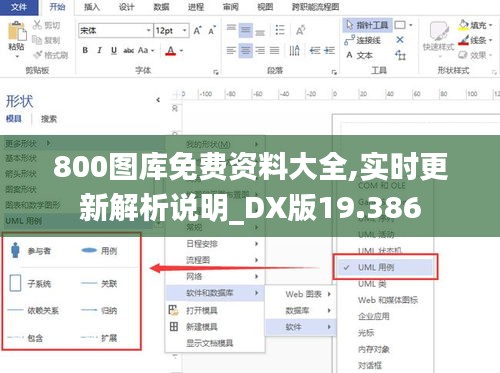Toggle align middle vertical option

click(246, 30)
